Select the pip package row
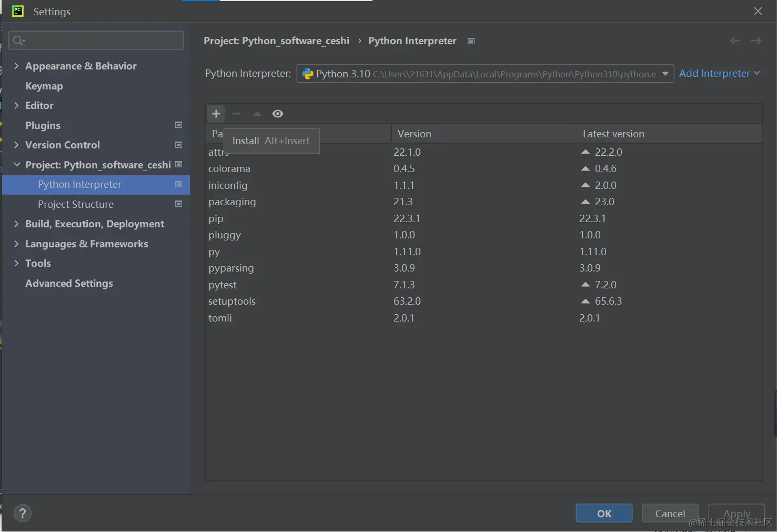This screenshot has height=532, width=777. [x=483, y=218]
